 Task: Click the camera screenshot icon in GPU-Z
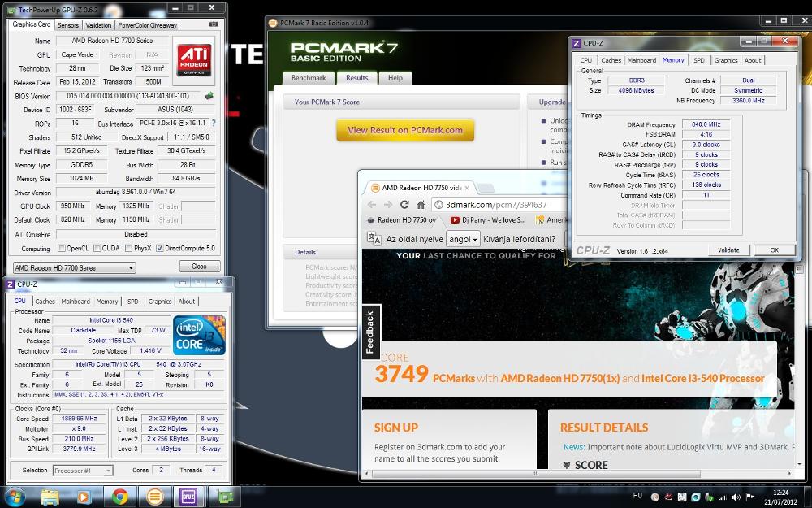point(214,24)
